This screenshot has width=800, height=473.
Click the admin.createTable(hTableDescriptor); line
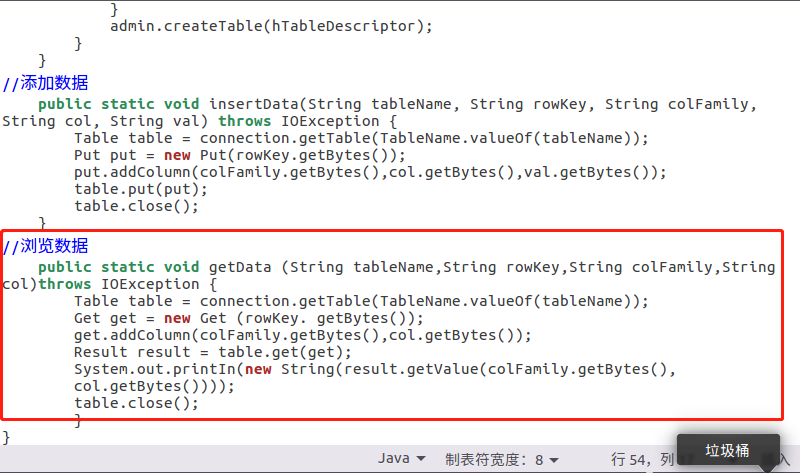tap(271, 26)
